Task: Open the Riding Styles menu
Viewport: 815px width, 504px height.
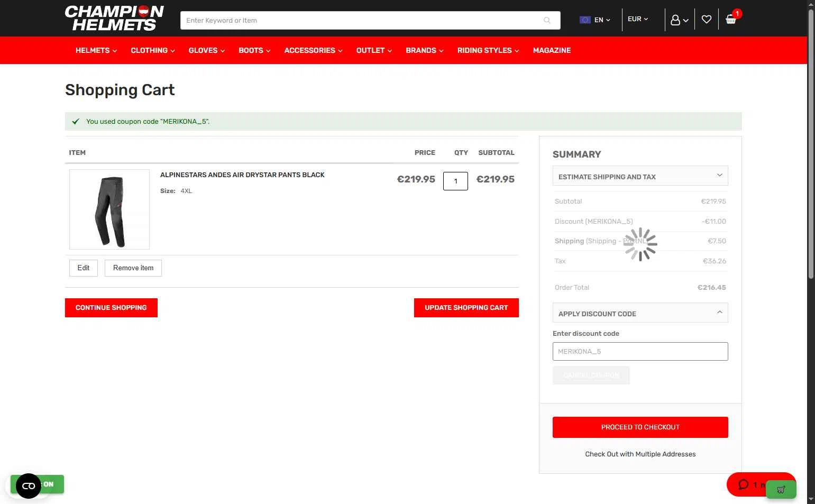Action: point(488,50)
